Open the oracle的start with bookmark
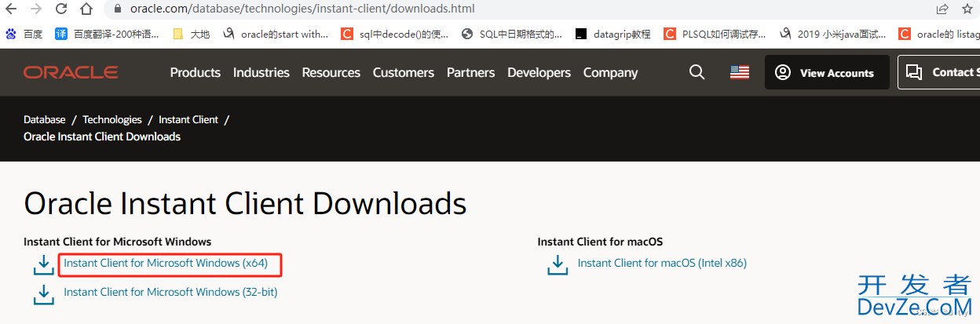Image resolution: width=980 pixels, height=324 pixels. click(276, 34)
